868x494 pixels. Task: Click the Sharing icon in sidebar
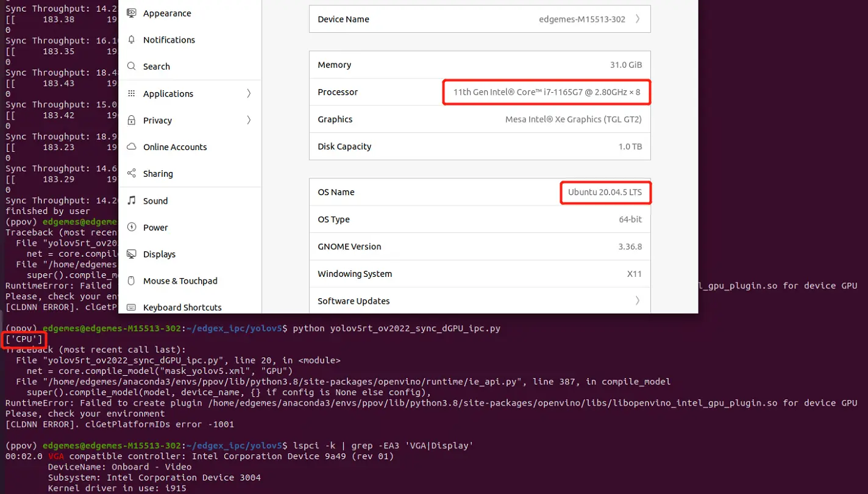[131, 174]
